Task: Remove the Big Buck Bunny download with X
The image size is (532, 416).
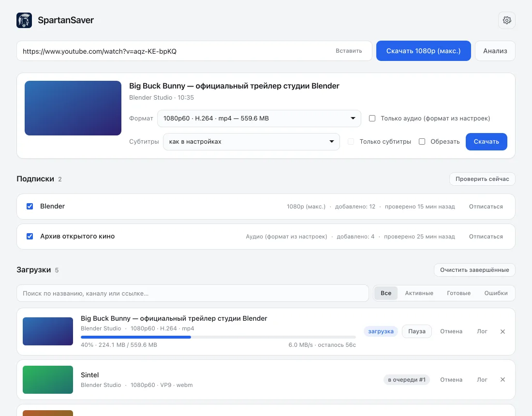Action: 503,331
